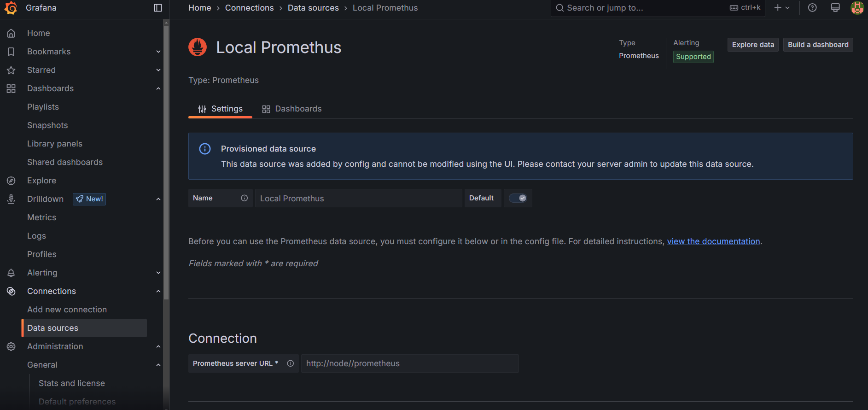Screen dimensions: 868x410
Task: Click the Explore compass icon
Action: (11, 181)
